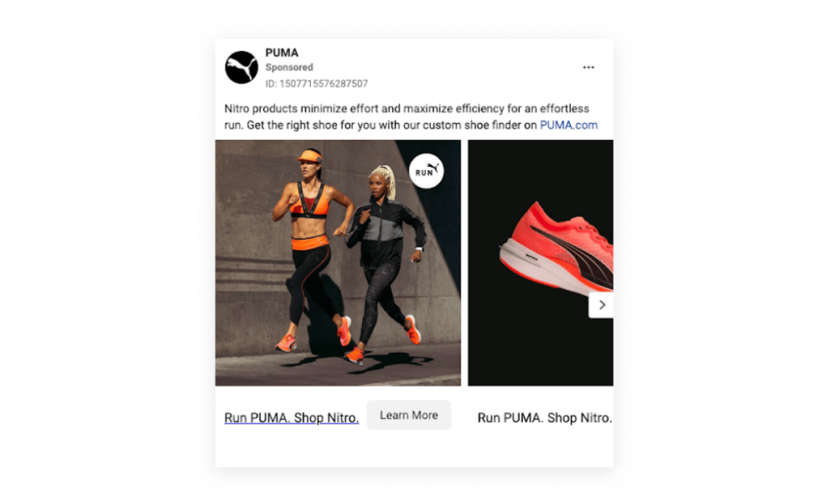Click the PUMA logo profile picture

pos(241,67)
